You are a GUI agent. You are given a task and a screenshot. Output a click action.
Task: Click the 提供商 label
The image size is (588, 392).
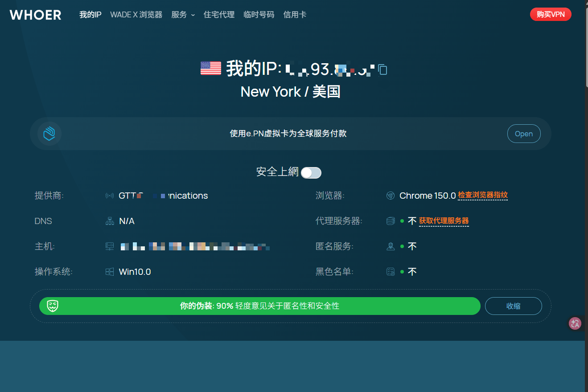click(49, 196)
